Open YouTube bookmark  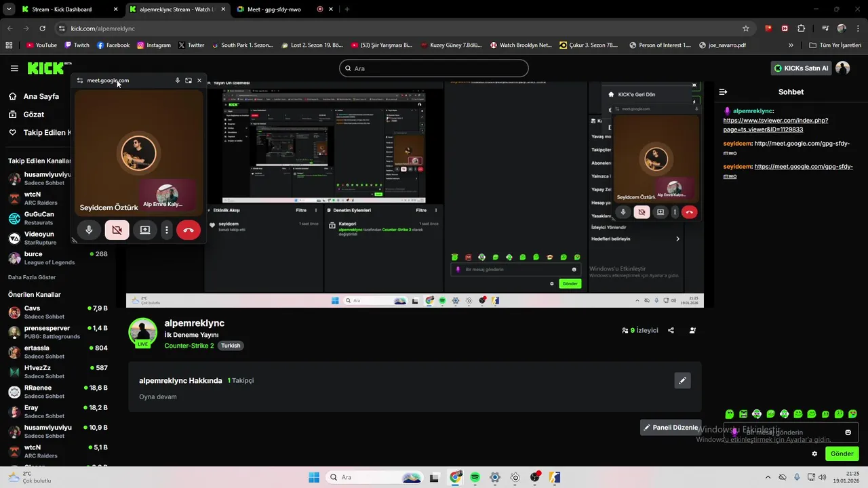point(41,45)
